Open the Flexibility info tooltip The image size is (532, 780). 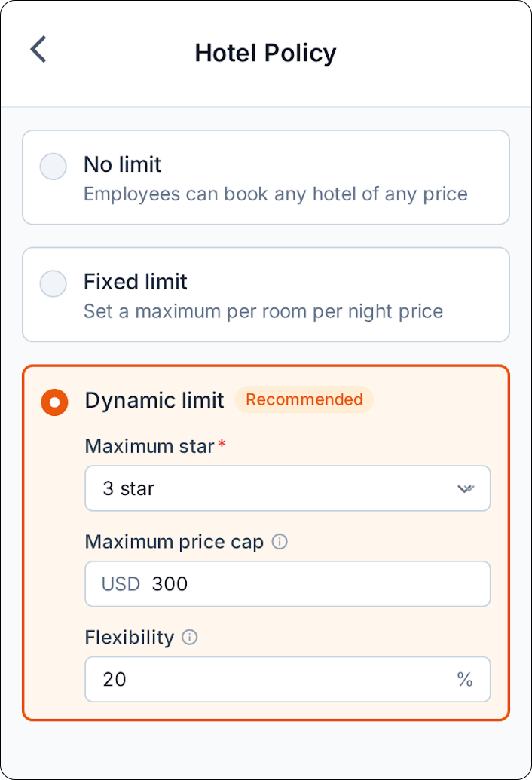pos(190,638)
